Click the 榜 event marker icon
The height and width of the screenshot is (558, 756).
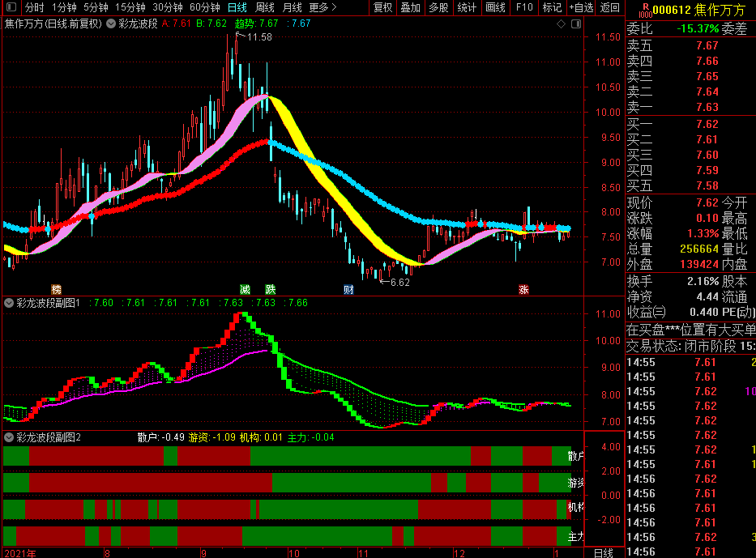coord(56,289)
